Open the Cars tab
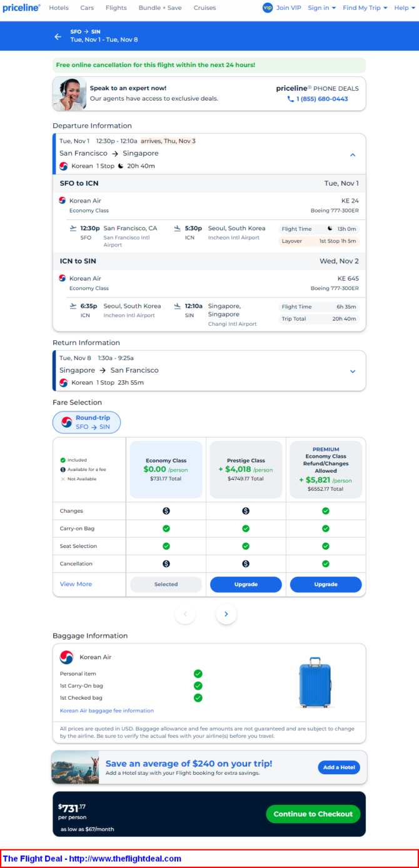Screen dimensions: 419x868 click(87, 8)
